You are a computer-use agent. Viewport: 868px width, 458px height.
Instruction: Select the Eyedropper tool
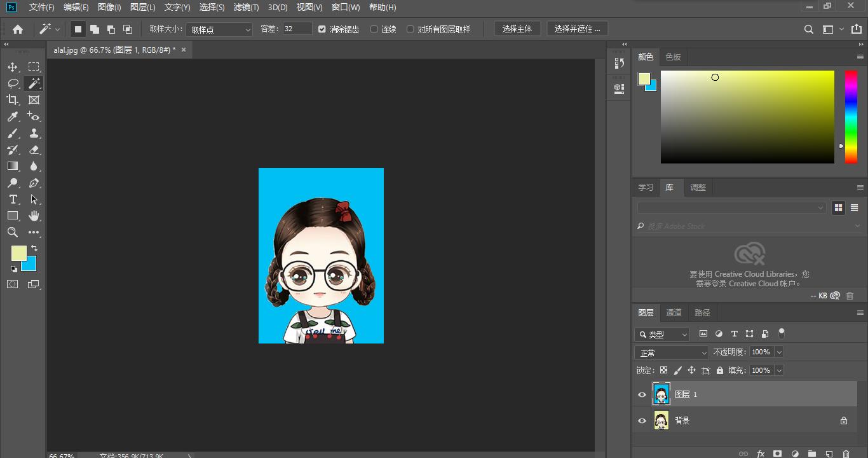(x=13, y=116)
